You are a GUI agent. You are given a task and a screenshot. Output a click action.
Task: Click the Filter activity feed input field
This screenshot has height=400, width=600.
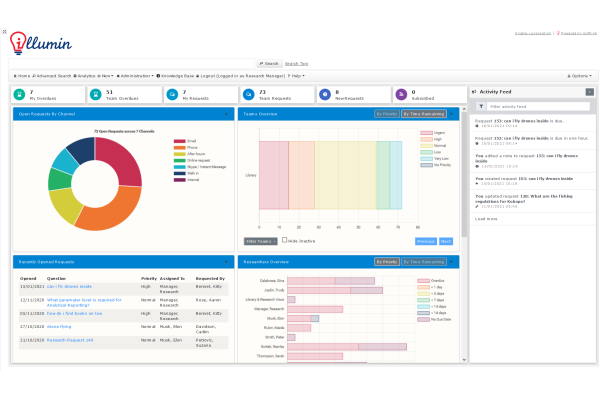[535, 105]
